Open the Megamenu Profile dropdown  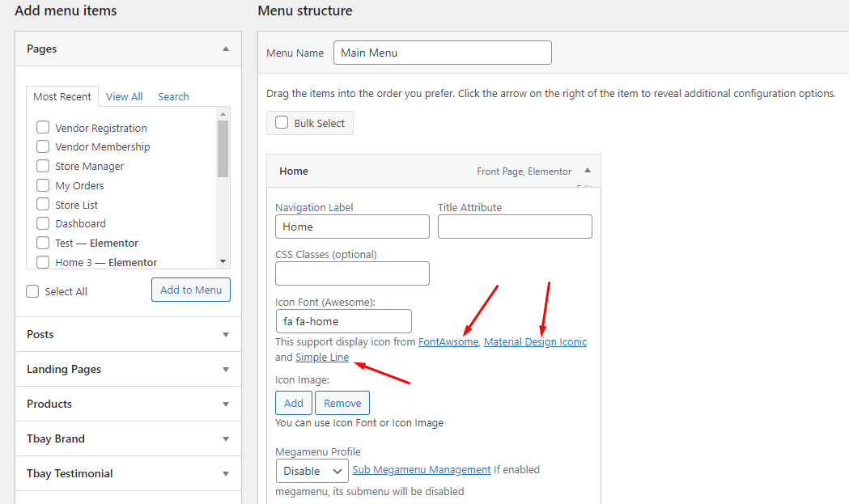[x=312, y=471]
